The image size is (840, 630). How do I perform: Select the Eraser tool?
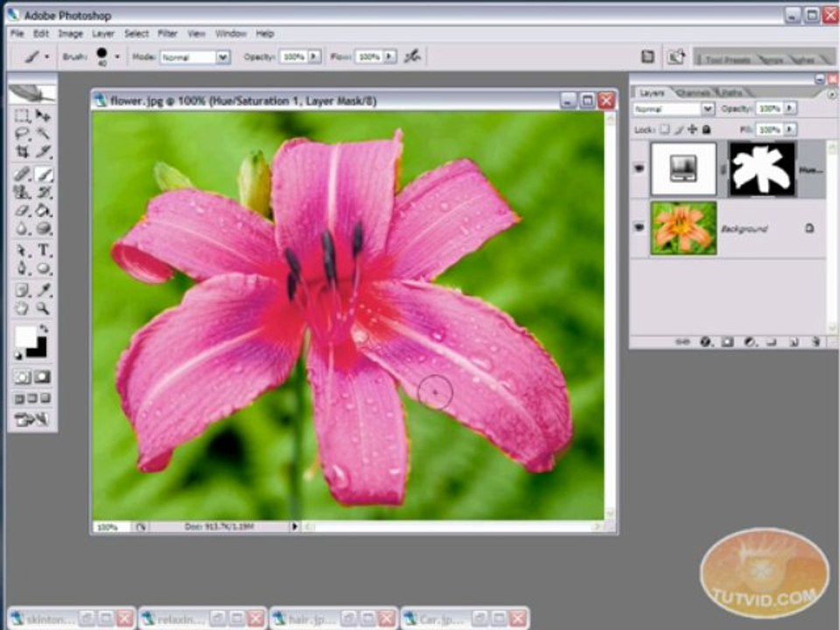[x=22, y=210]
